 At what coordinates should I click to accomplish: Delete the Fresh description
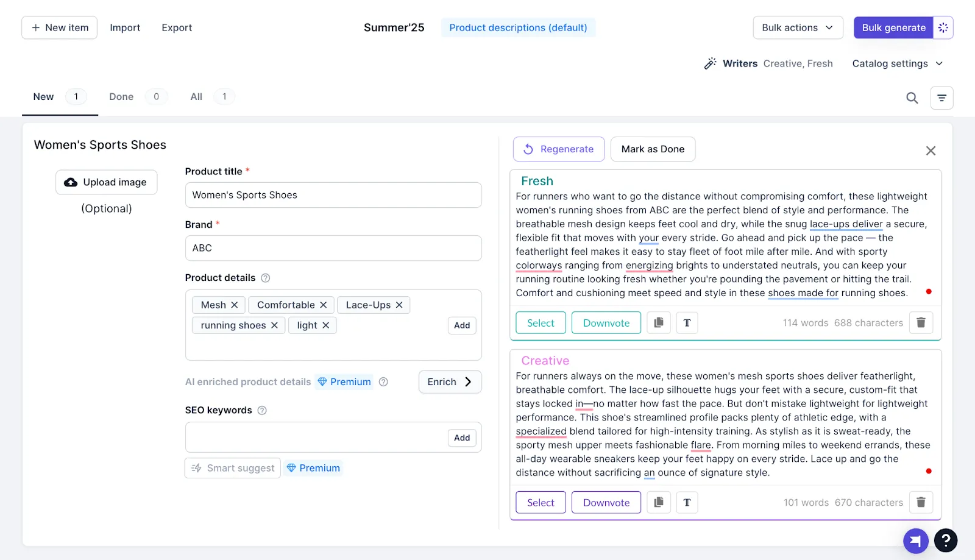point(921,322)
